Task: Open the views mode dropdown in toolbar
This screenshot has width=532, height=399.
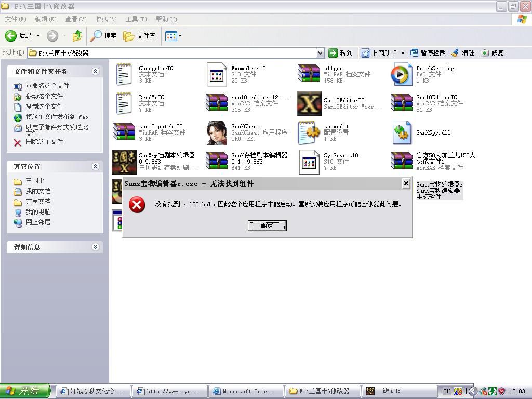Action: (x=174, y=36)
